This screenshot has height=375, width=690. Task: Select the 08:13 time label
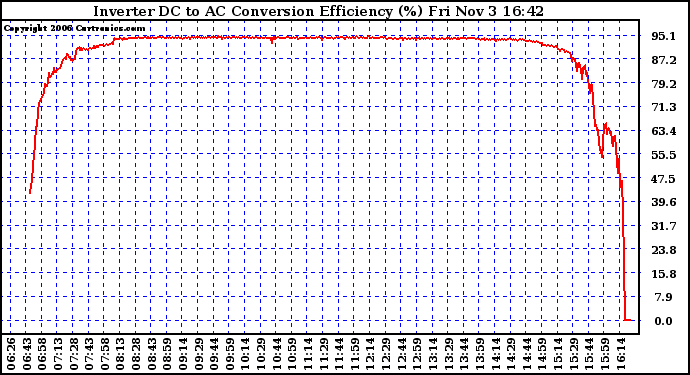pyautogui.click(x=120, y=354)
